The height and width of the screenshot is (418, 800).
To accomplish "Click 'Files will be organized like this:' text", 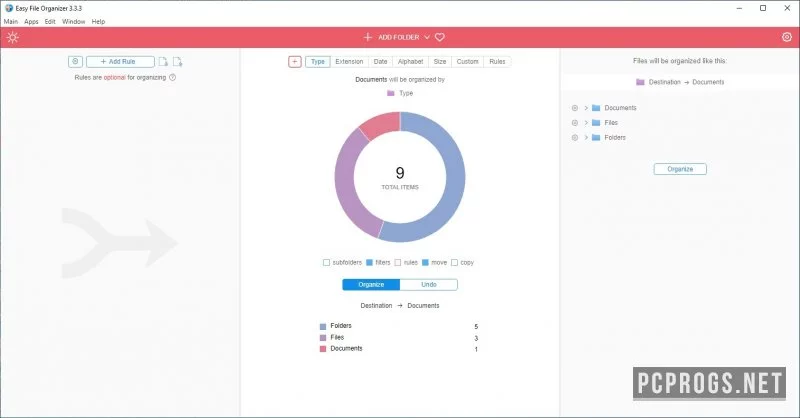I will (680, 61).
